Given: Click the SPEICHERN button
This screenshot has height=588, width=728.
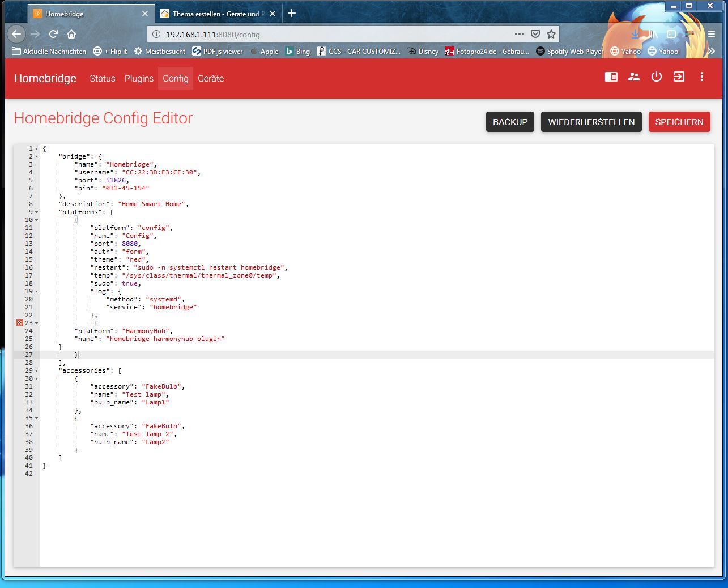Looking at the screenshot, I should pos(679,122).
